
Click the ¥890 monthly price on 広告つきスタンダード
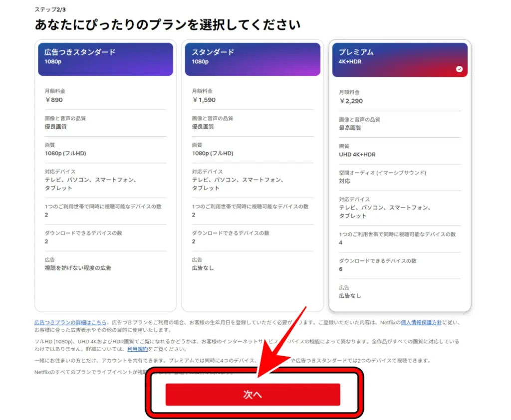coord(54,100)
